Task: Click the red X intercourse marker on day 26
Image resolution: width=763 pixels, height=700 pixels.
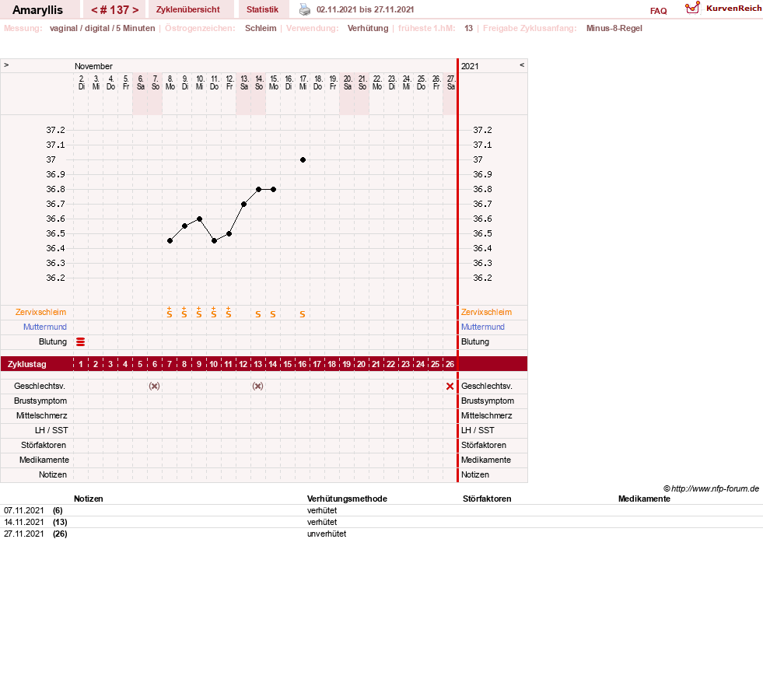Action: click(x=450, y=387)
